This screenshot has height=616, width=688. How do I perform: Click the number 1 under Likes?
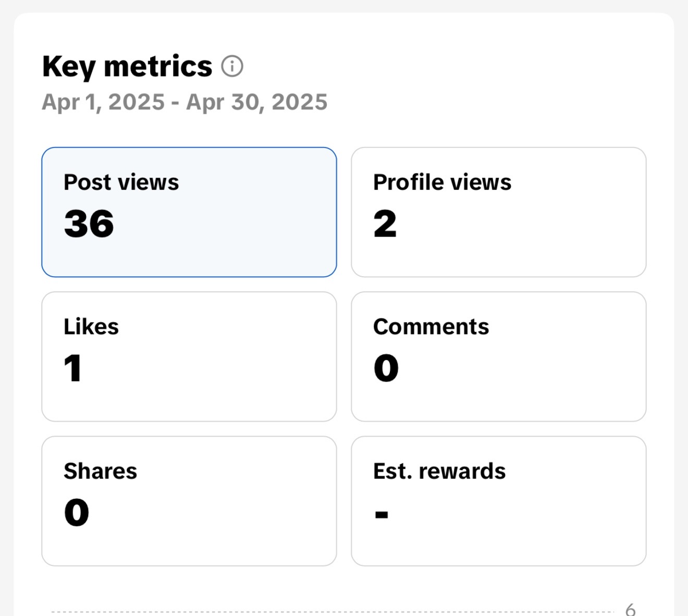73,368
